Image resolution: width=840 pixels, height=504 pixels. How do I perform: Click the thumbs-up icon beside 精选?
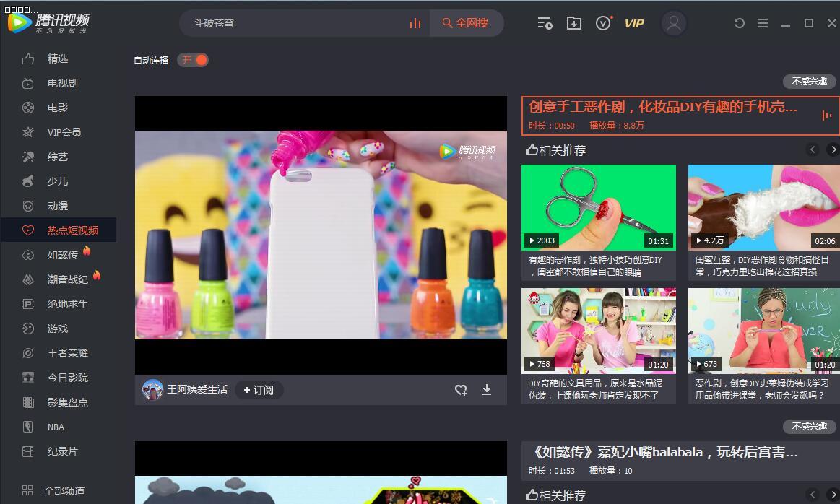pos(28,59)
